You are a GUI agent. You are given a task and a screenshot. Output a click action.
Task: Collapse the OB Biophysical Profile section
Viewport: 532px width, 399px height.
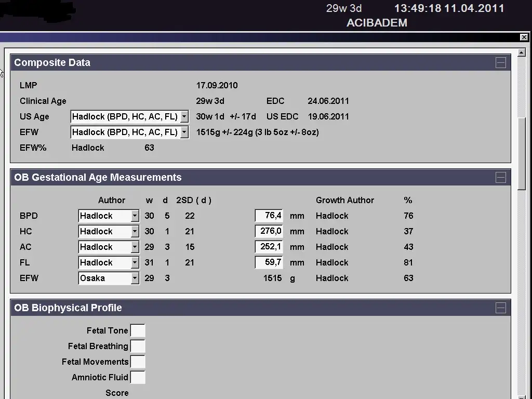[x=500, y=308]
